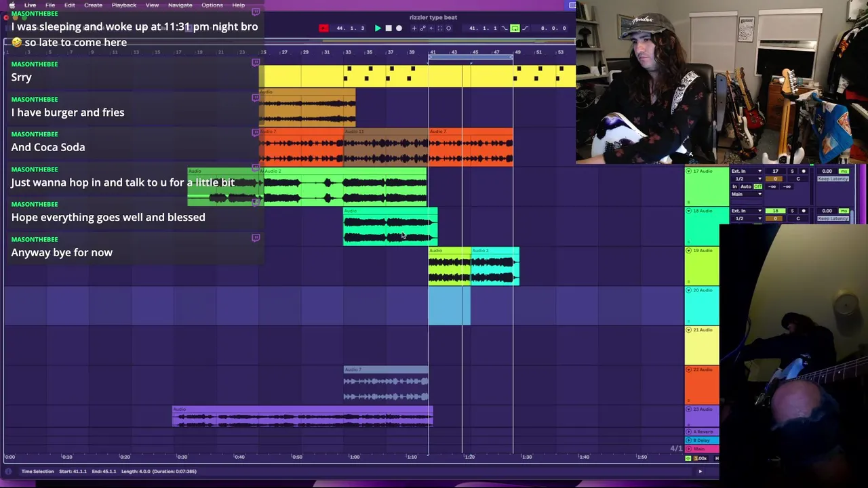The width and height of the screenshot is (868, 488).
Task: Collapse the 22 Audio track
Action: [688, 369]
